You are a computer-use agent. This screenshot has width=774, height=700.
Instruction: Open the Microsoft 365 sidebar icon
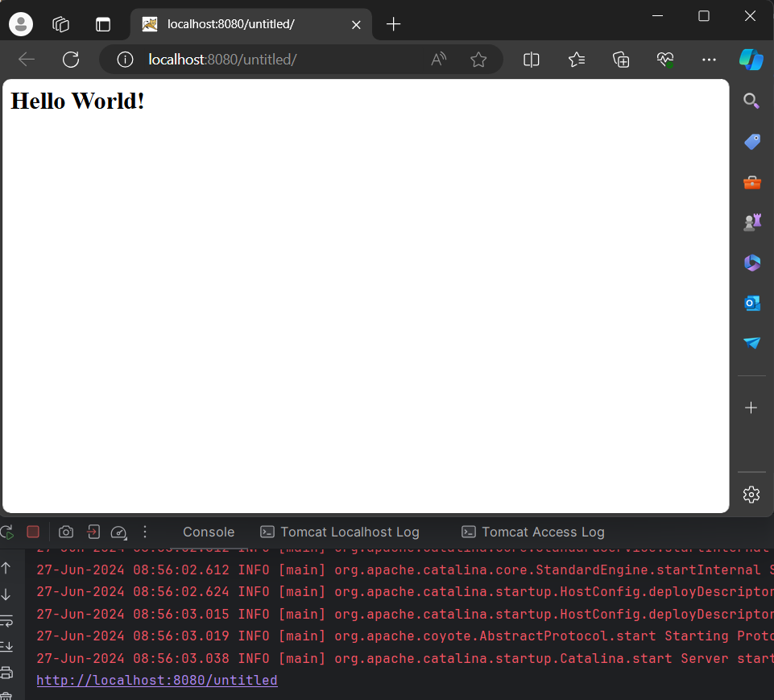751,263
